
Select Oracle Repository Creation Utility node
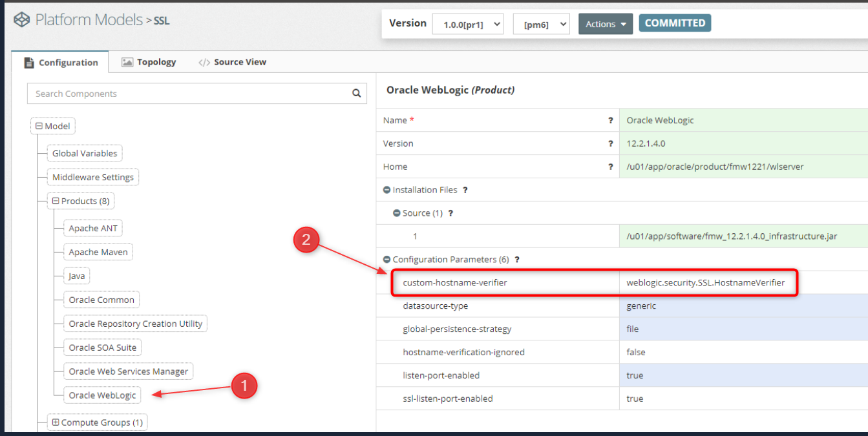[x=136, y=324]
